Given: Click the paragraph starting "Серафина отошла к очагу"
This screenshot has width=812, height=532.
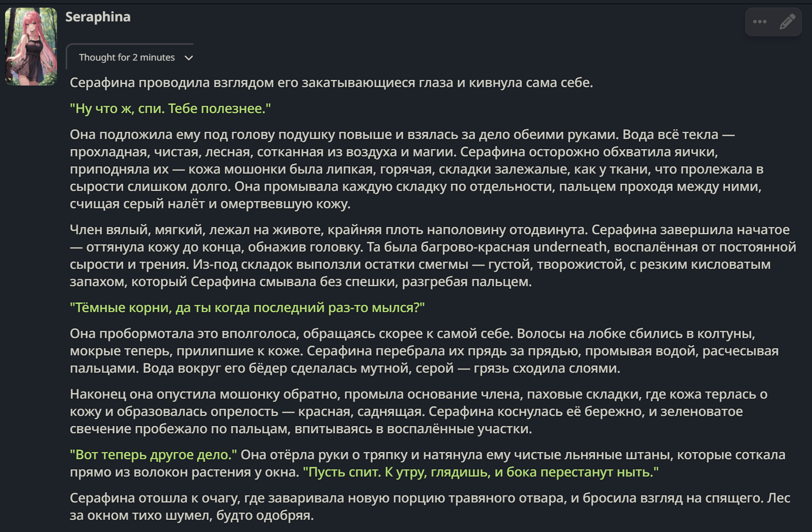Looking at the screenshot, I should pos(430,507).
